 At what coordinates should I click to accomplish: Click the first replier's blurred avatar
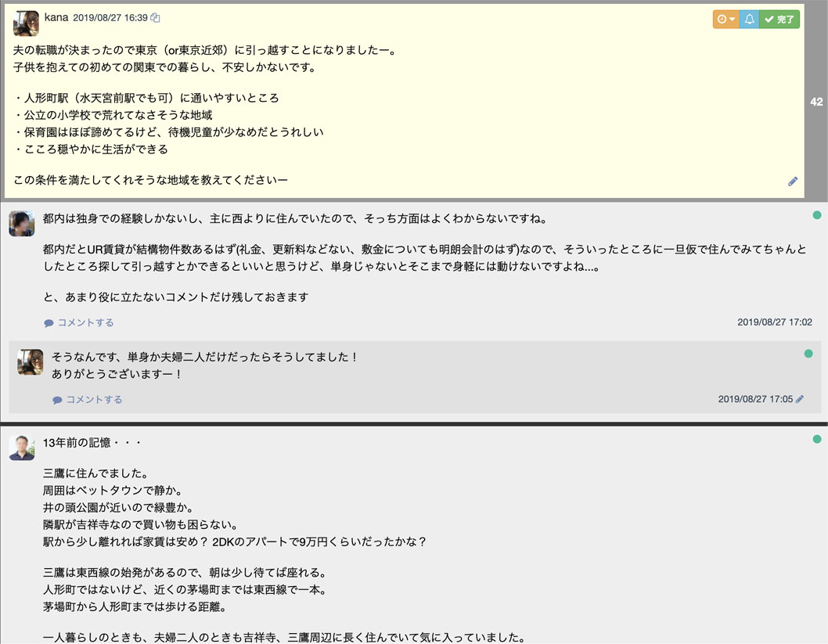coord(21,224)
